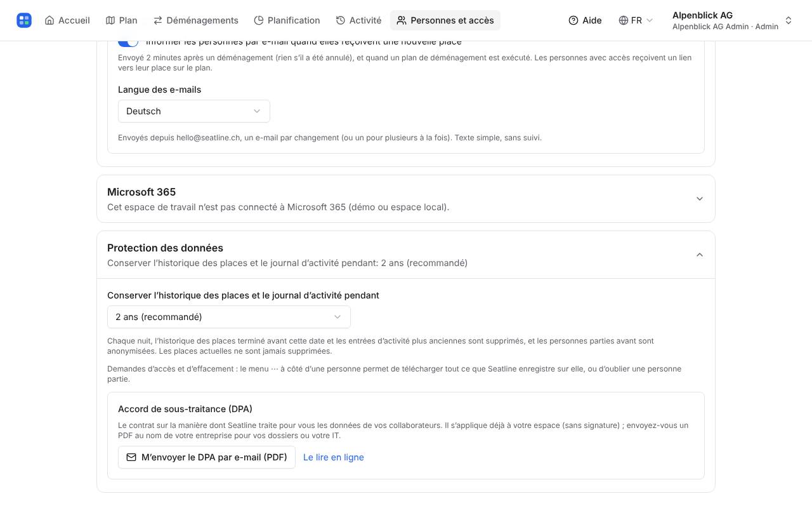Click the Accueil home icon
Viewport: 812px width, 508px height.
click(x=49, y=20)
